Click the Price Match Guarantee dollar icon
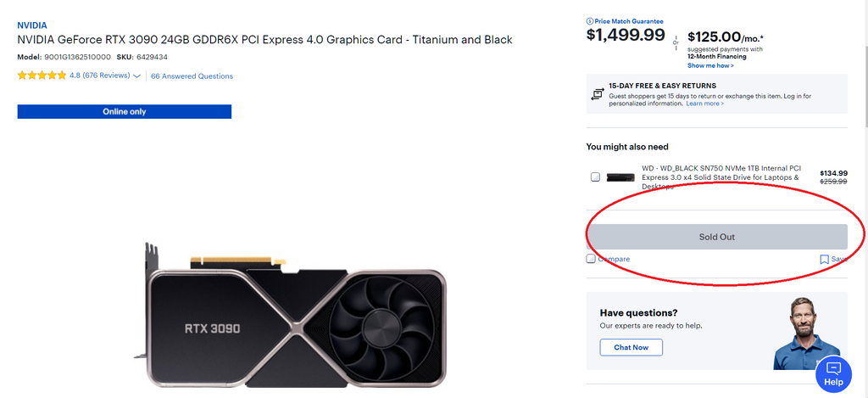 tap(590, 21)
